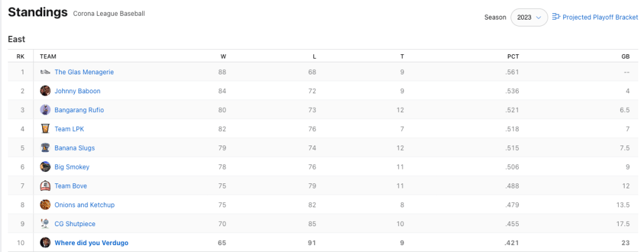Click the Team Bove logo icon

tap(45, 186)
